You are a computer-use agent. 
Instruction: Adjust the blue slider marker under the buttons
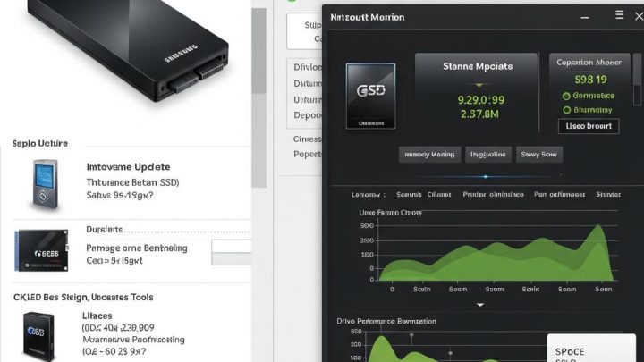486,176
